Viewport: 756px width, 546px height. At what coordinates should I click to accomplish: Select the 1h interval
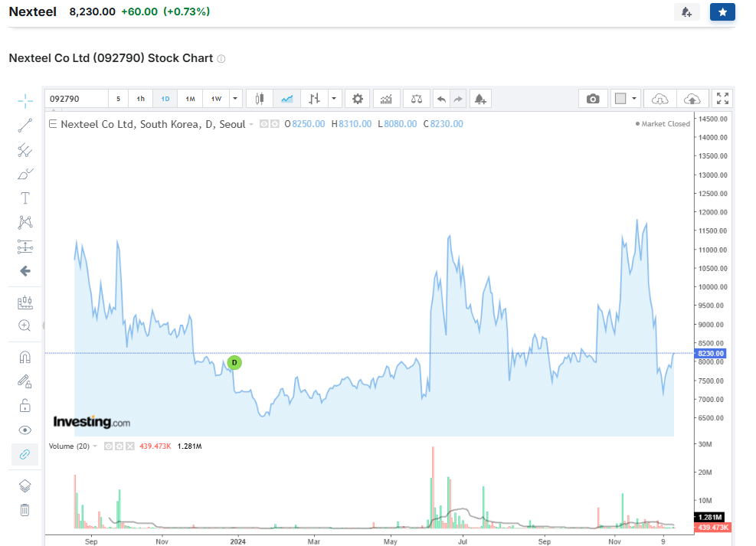(141, 99)
